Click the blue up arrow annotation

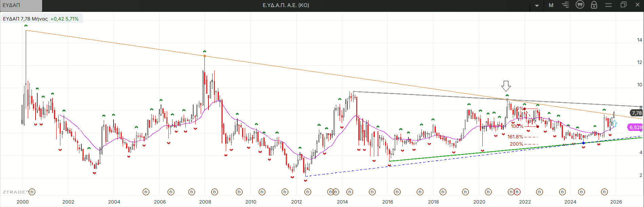pyautogui.click(x=614, y=124)
